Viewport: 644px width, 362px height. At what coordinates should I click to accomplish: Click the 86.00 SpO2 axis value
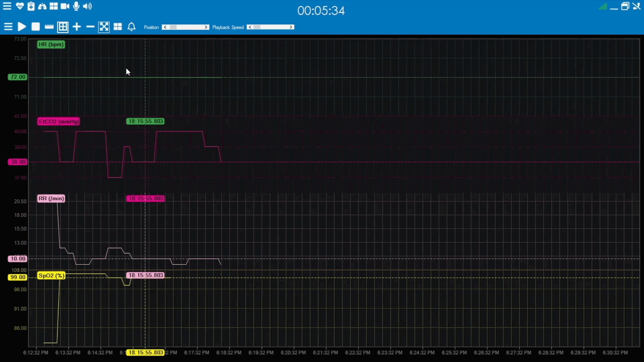20,328
